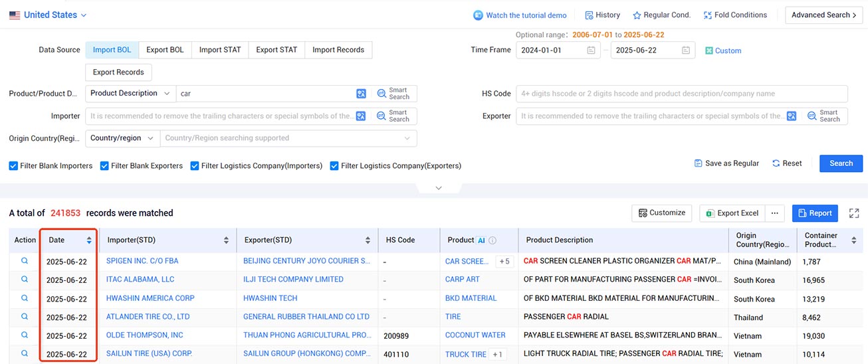Click Custom time frame option
The height and width of the screenshot is (364, 868).
click(723, 50)
